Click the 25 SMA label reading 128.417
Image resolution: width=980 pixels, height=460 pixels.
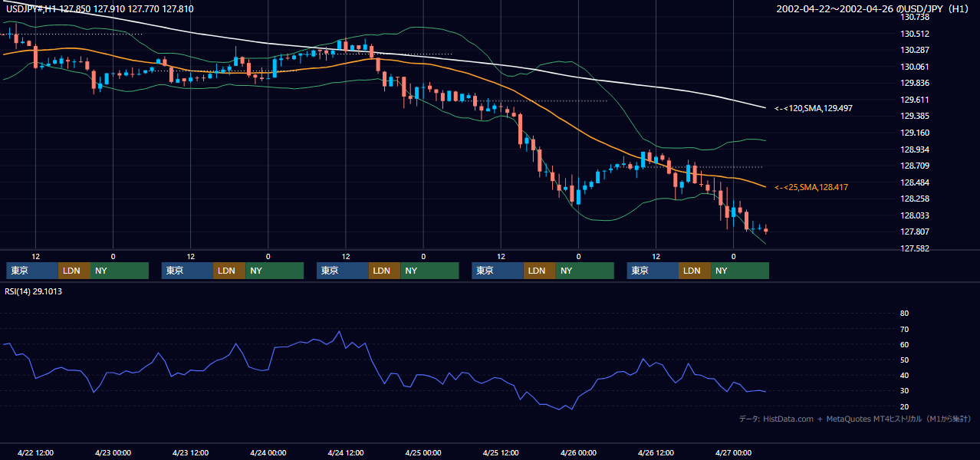pos(811,187)
